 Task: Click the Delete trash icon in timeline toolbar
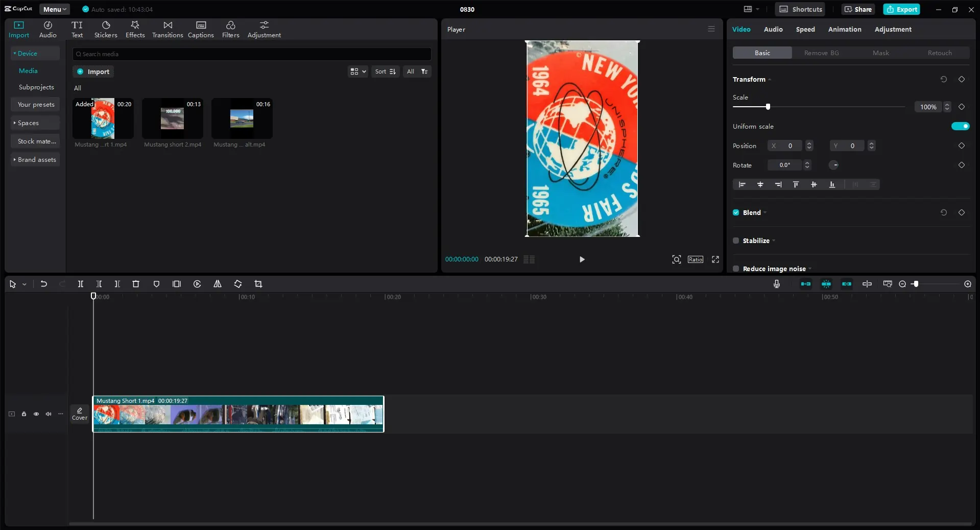point(136,284)
